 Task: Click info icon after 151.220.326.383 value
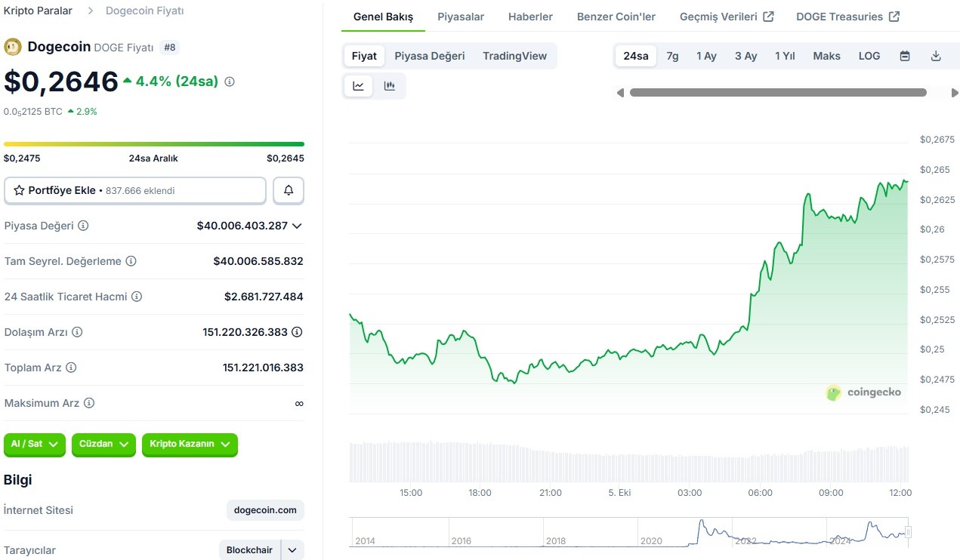click(x=297, y=332)
